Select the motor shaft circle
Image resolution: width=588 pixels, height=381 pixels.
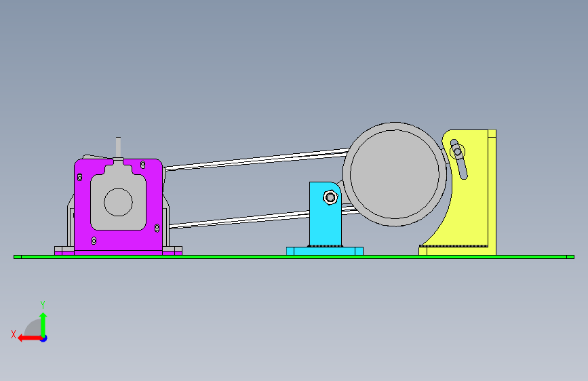(x=118, y=203)
